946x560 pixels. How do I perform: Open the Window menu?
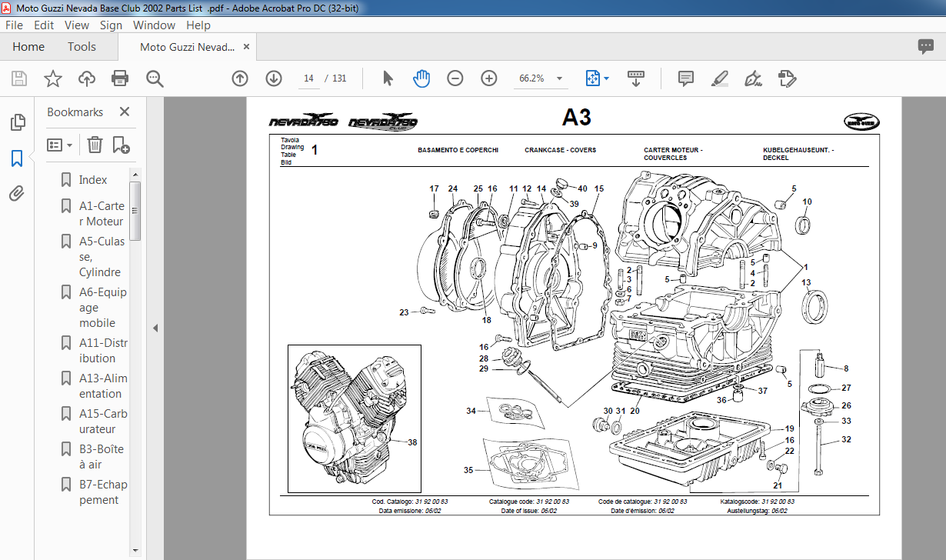click(x=154, y=25)
